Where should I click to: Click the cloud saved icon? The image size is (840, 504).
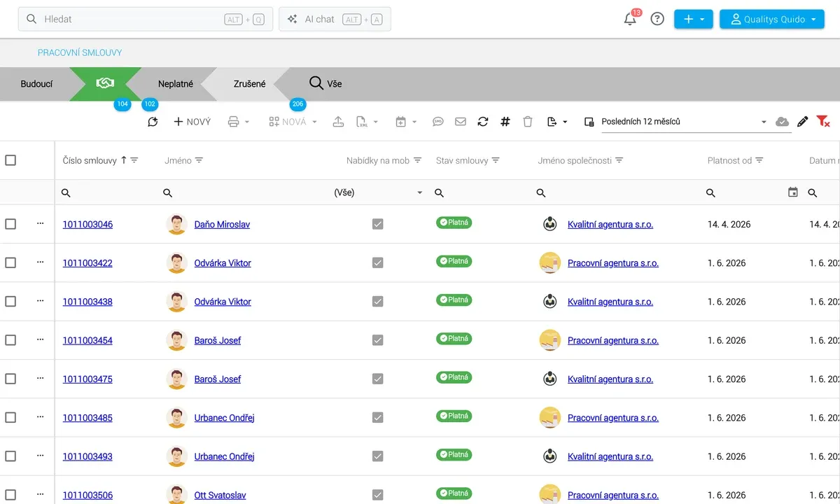point(783,122)
